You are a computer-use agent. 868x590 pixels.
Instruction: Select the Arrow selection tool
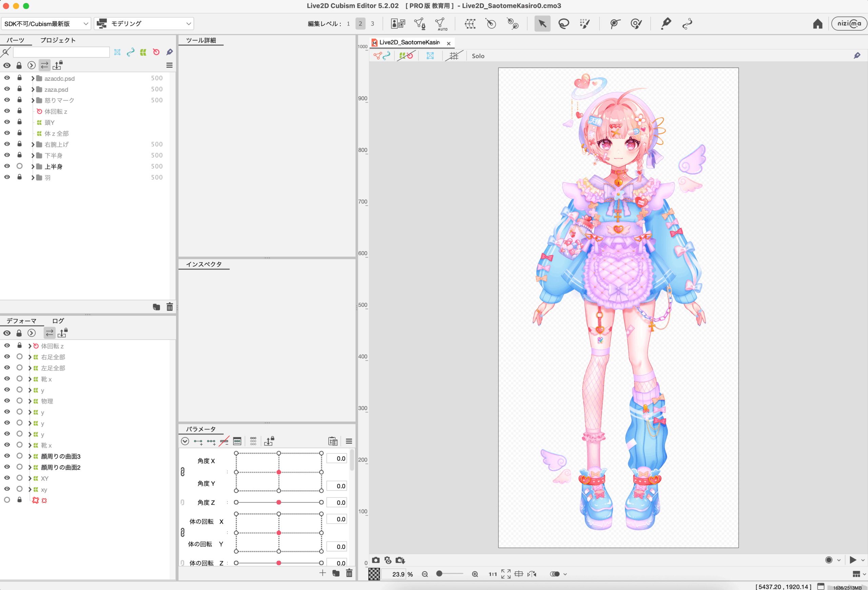[x=542, y=24]
